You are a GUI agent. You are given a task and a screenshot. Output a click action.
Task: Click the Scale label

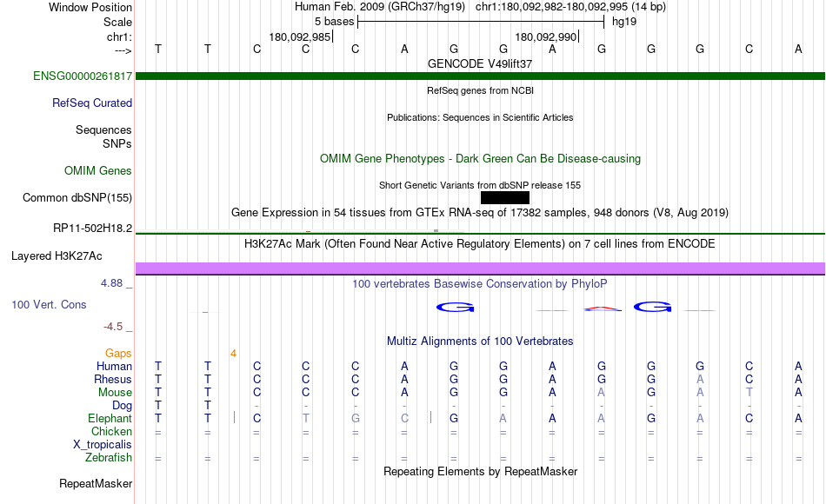pos(117,22)
